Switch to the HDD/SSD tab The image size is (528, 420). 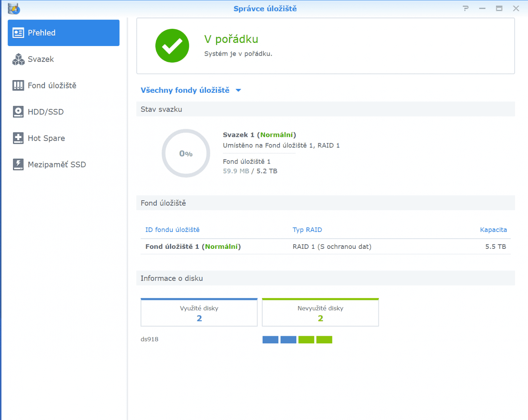tap(63, 112)
